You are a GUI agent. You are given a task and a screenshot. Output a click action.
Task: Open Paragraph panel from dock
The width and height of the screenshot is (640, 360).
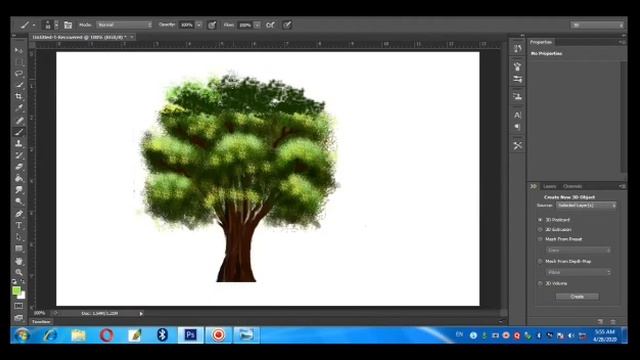[x=518, y=127]
